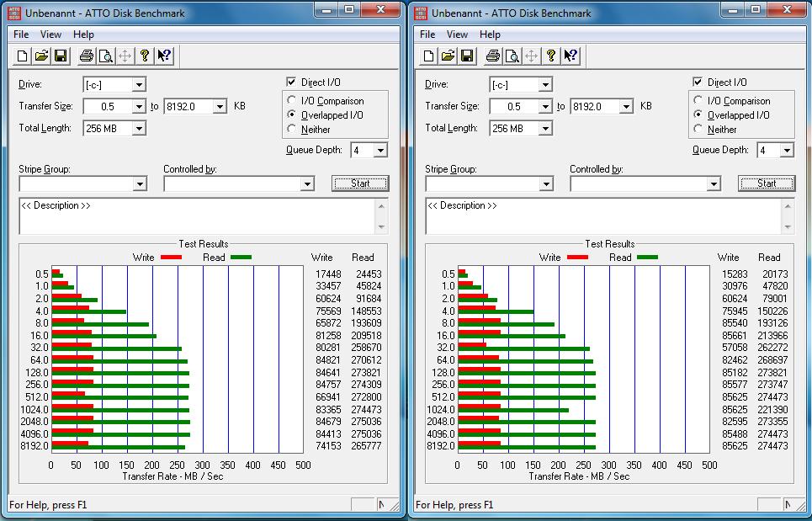Viewport: 812px width, 521px height.
Task: Click the Open folder icon in left window
Action: (41, 56)
